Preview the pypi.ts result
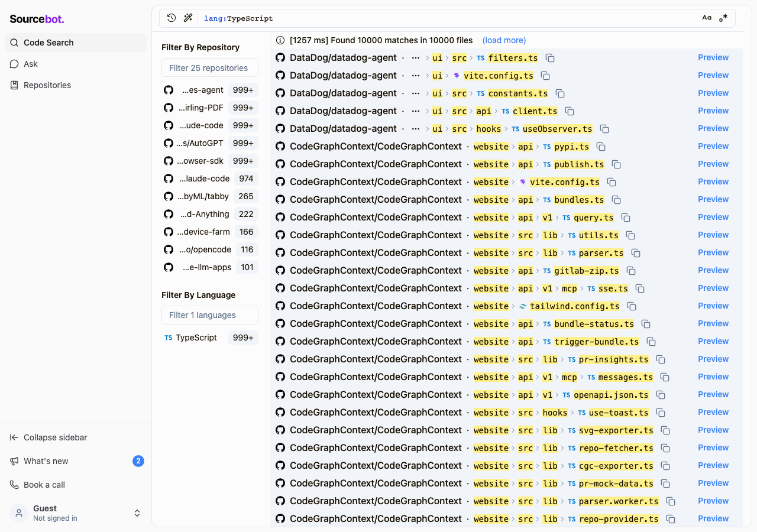 point(713,146)
